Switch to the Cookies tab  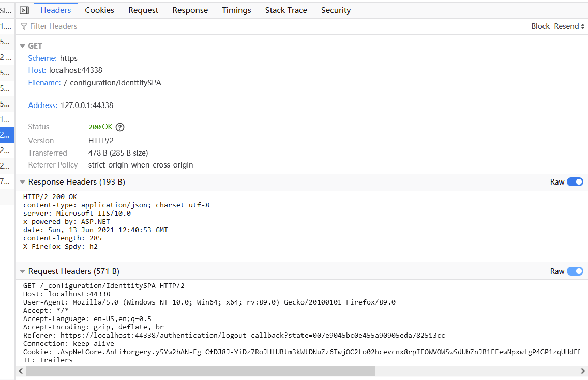(x=99, y=10)
